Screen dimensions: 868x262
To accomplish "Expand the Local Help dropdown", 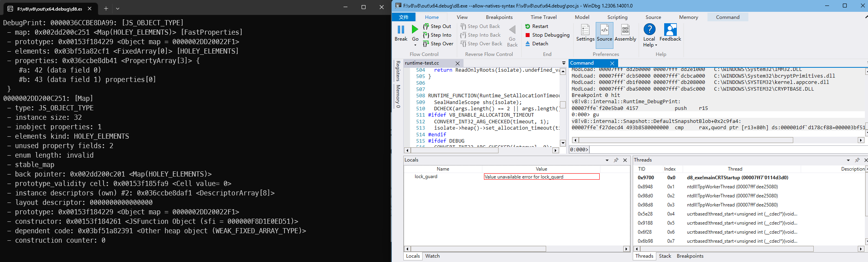I will click(x=656, y=45).
